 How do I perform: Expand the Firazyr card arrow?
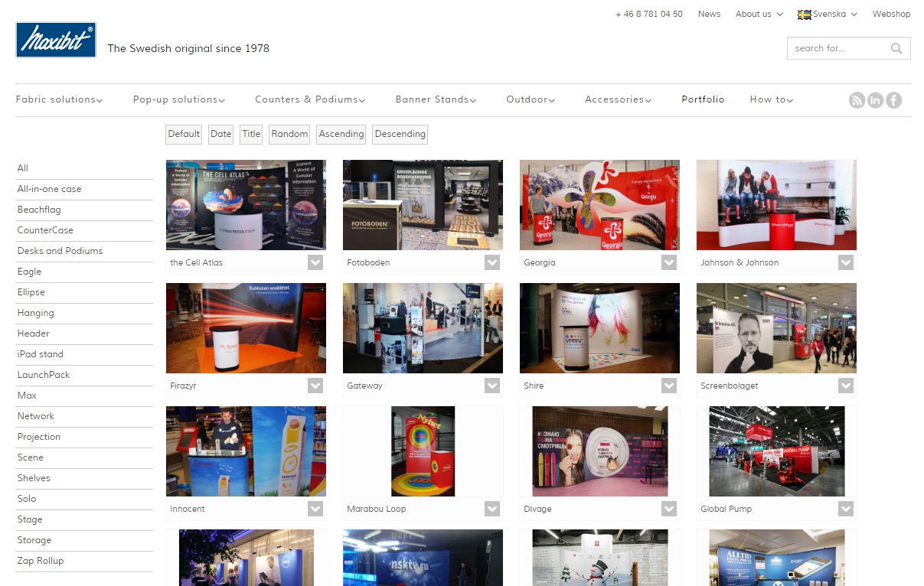tap(315, 386)
